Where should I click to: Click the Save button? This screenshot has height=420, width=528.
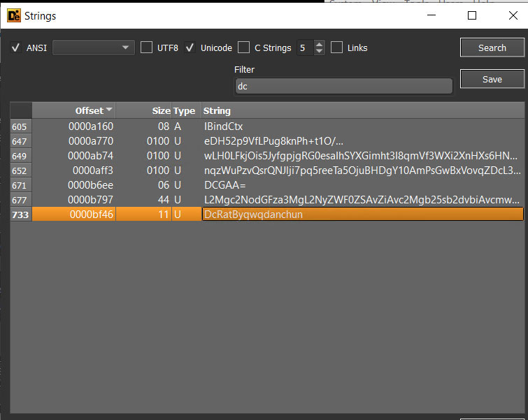click(x=492, y=79)
